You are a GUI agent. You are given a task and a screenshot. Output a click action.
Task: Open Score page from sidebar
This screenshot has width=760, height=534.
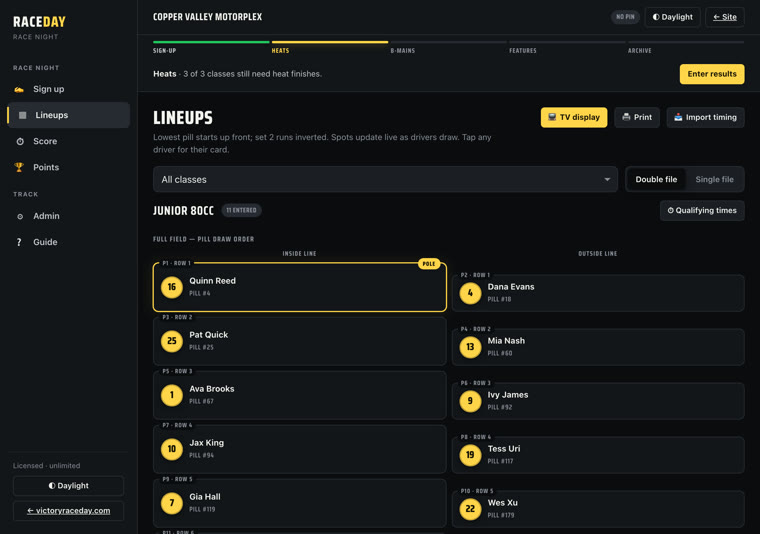click(68, 141)
